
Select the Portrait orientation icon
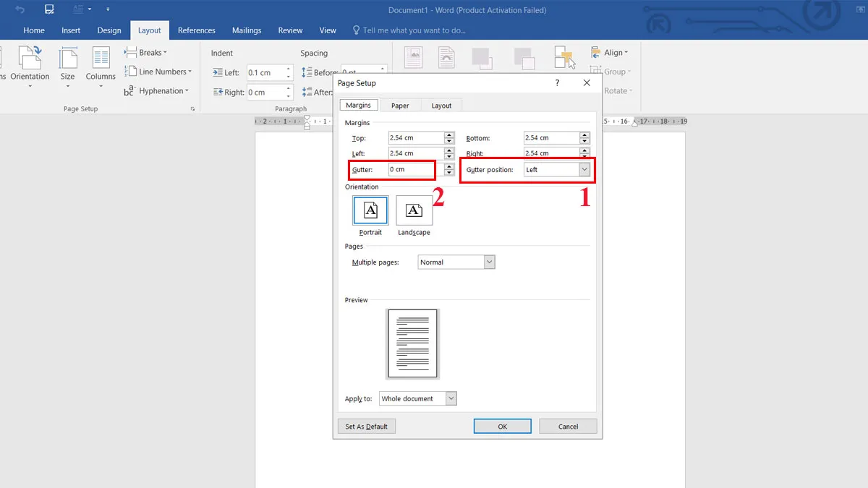tap(370, 210)
